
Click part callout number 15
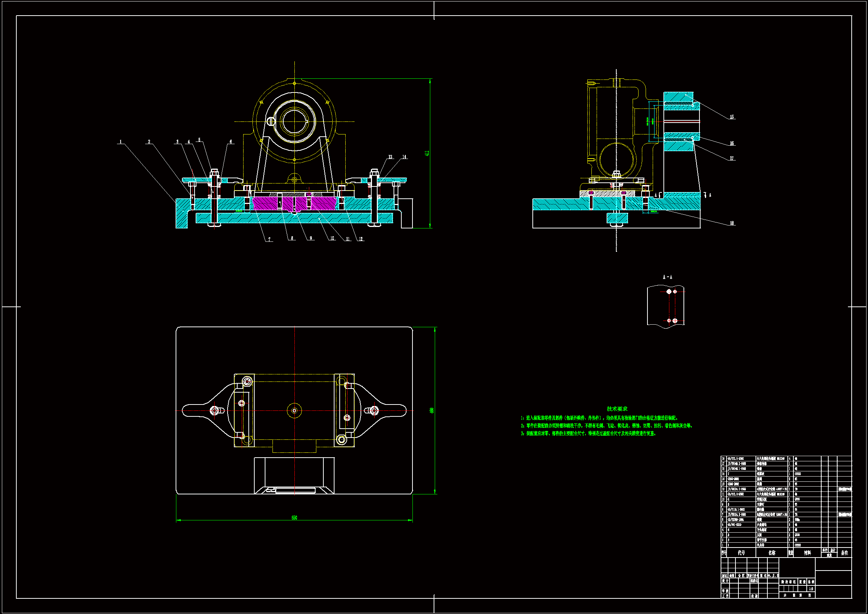[731, 117]
